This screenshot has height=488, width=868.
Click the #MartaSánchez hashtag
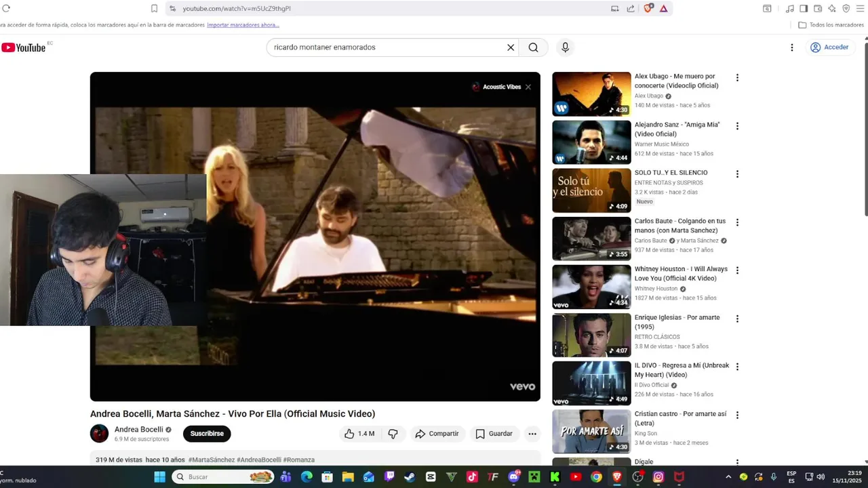point(212,460)
